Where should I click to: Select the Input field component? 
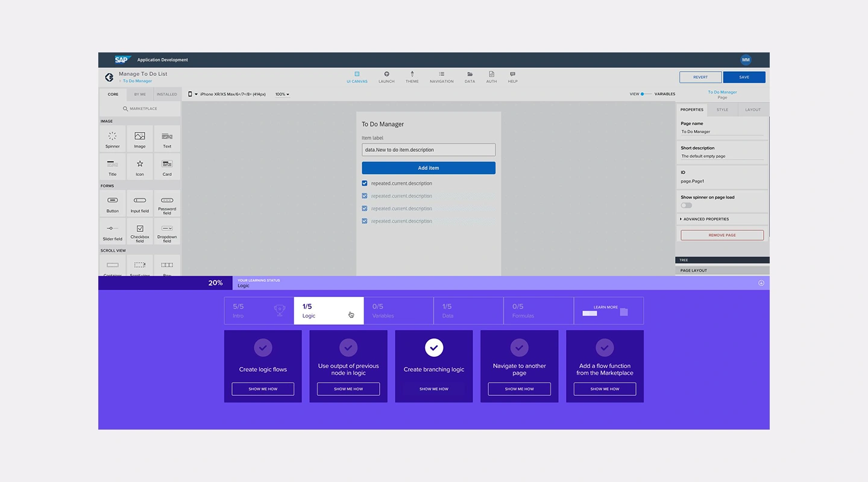point(140,203)
